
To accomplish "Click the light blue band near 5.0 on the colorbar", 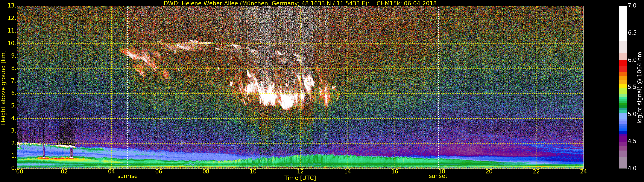I will tap(623, 116).
